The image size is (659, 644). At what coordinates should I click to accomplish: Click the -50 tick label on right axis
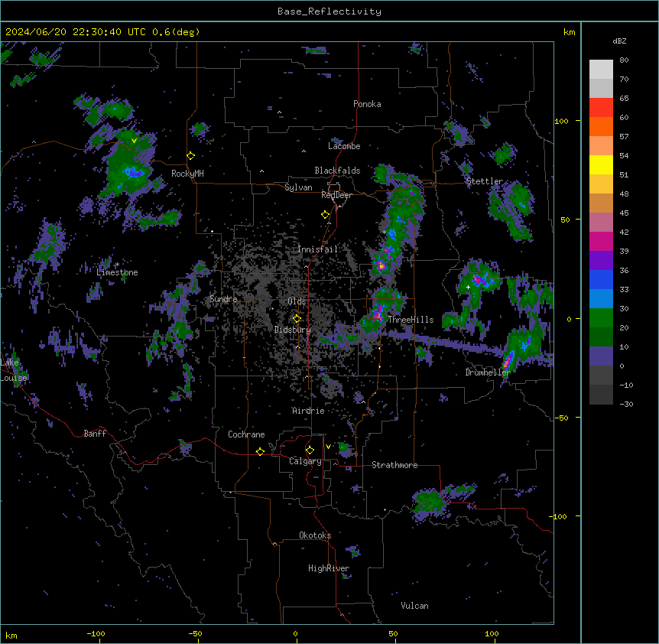coord(561,418)
